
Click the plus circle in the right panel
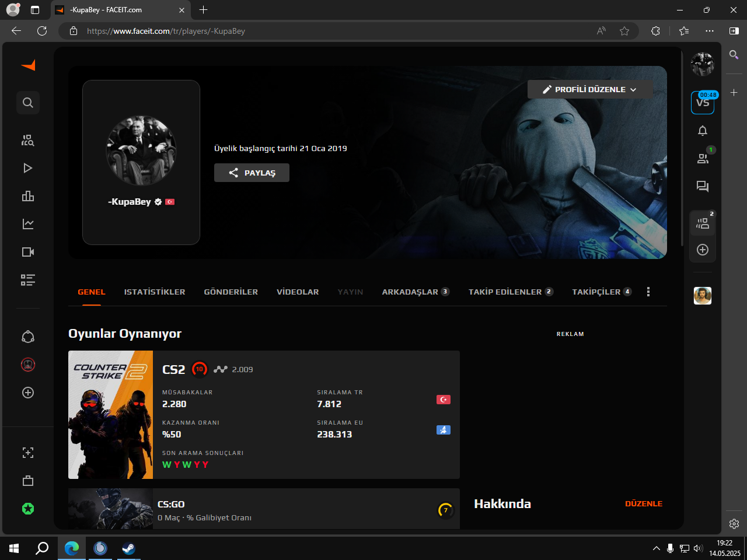pos(703,250)
